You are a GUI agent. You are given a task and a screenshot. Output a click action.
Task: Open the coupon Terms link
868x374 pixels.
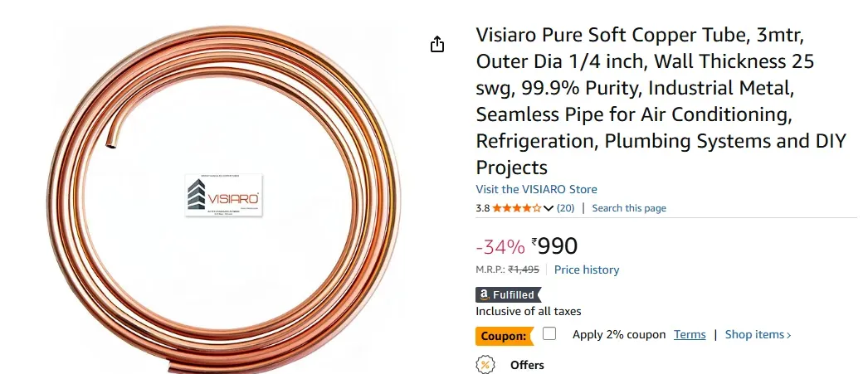[x=690, y=335]
